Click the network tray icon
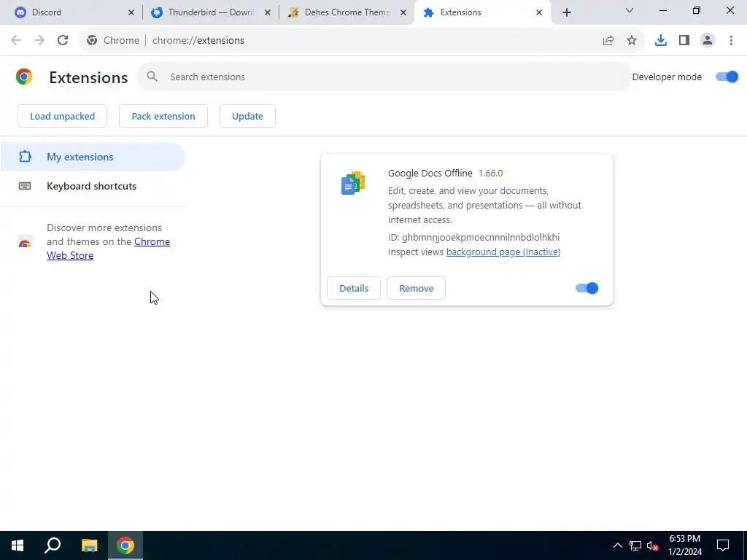747x560 pixels. [x=635, y=545]
